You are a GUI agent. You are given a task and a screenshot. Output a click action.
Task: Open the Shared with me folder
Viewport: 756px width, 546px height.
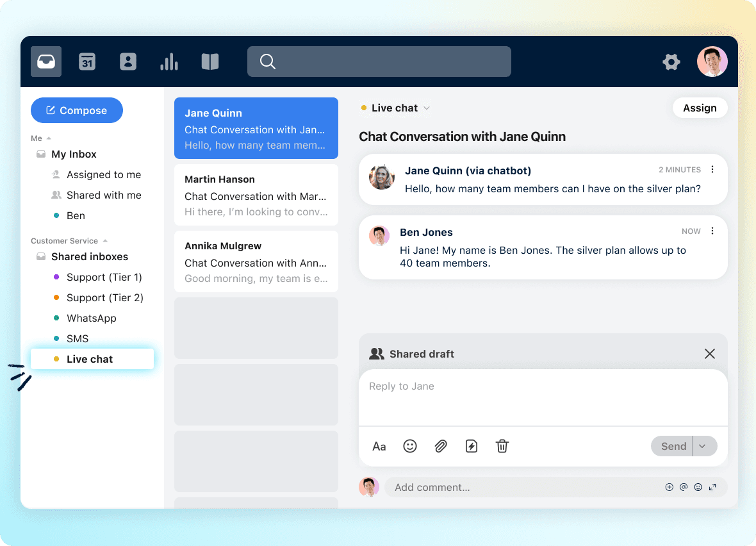point(104,195)
